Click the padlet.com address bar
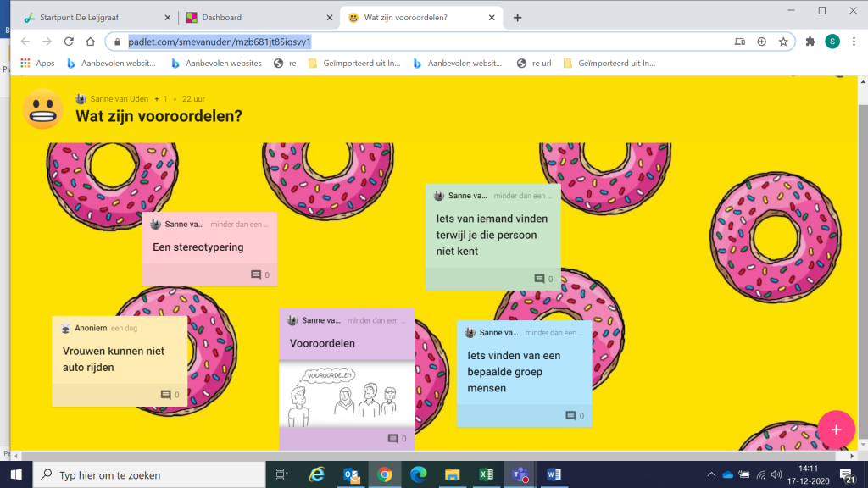This screenshot has width=868, height=488. [x=450, y=42]
